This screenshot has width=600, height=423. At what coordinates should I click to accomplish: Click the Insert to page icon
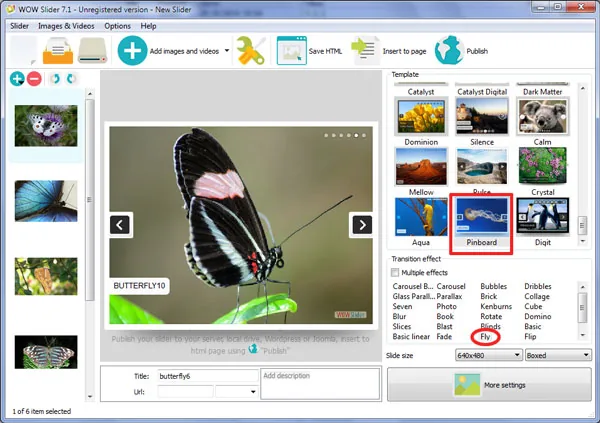tap(365, 51)
